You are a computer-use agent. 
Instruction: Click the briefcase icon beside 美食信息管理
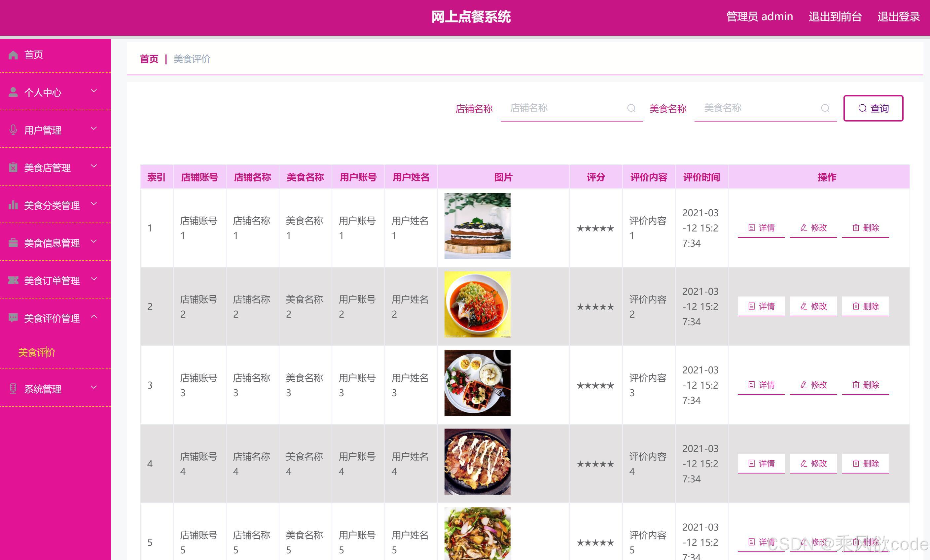[13, 243]
